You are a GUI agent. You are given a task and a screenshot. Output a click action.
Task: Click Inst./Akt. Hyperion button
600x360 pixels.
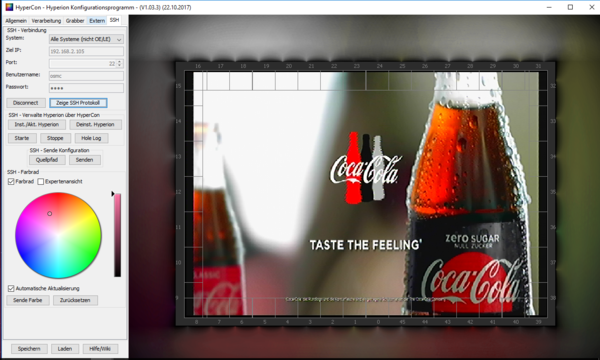[37, 124]
